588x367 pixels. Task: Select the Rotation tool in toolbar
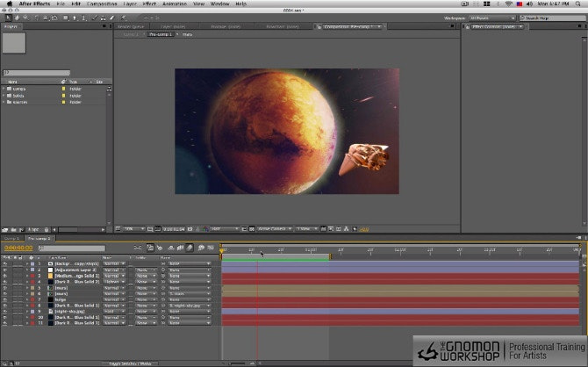pos(36,18)
